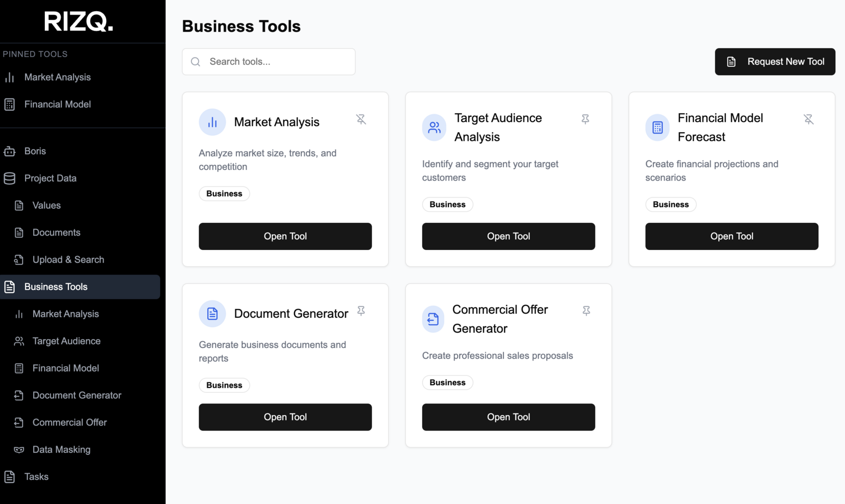Pin the Document Generator card
This screenshot has height=504, width=845.
(x=361, y=311)
